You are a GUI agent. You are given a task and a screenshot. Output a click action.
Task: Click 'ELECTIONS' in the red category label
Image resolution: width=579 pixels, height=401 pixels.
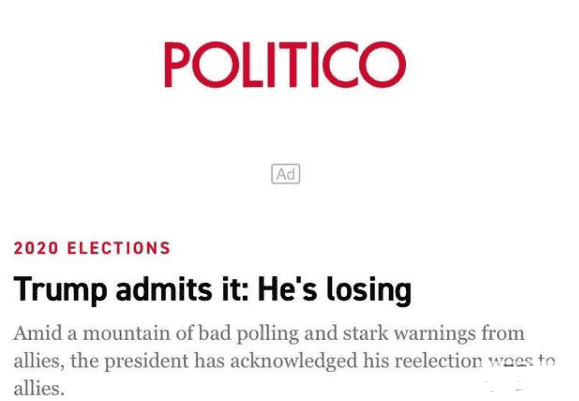pyautogui.click(x=119, y=248)
